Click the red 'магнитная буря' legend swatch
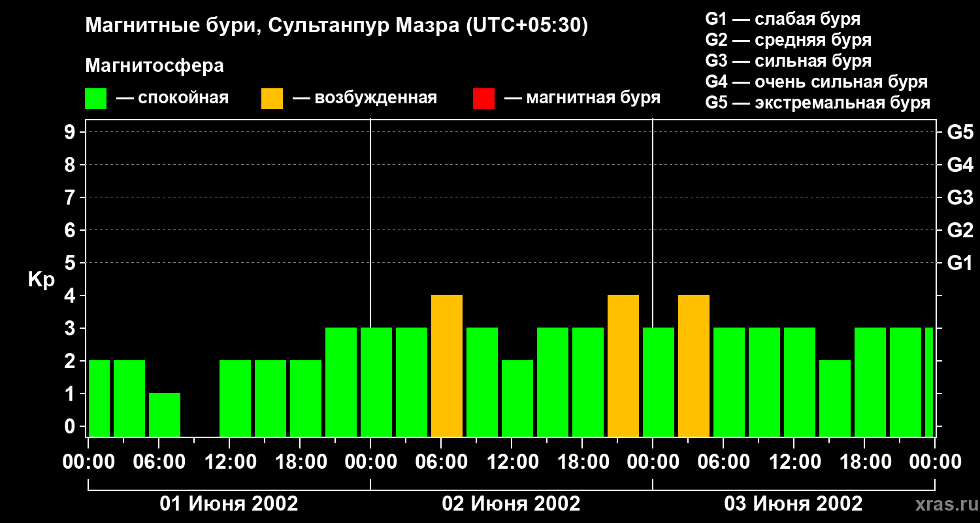This screenshot has width=980, height=523. (484, 98)
